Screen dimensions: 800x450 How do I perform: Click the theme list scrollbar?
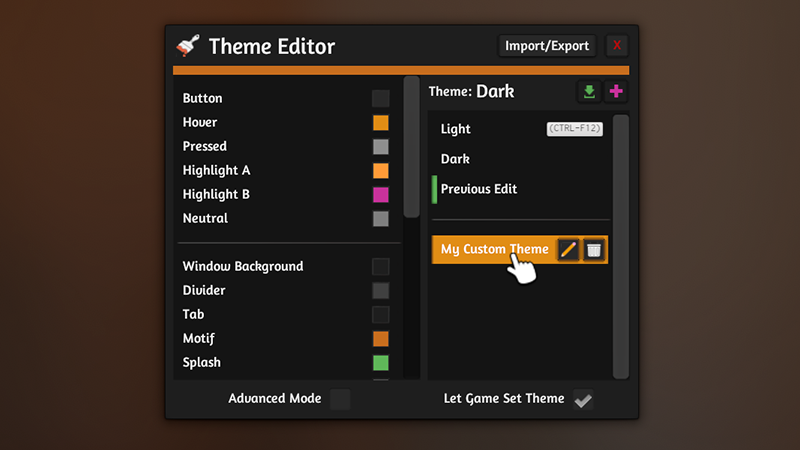pos(620,247)
